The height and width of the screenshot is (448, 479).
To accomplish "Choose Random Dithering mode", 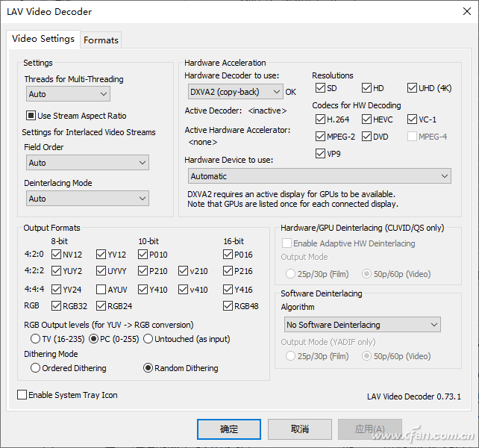I will click(x=148, y=368).
